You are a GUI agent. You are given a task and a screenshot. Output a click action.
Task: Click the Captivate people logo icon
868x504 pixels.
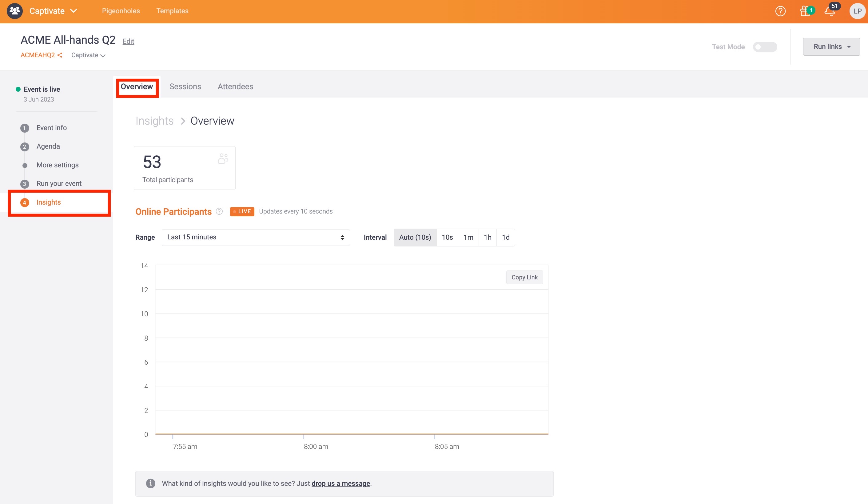(14, 11)
